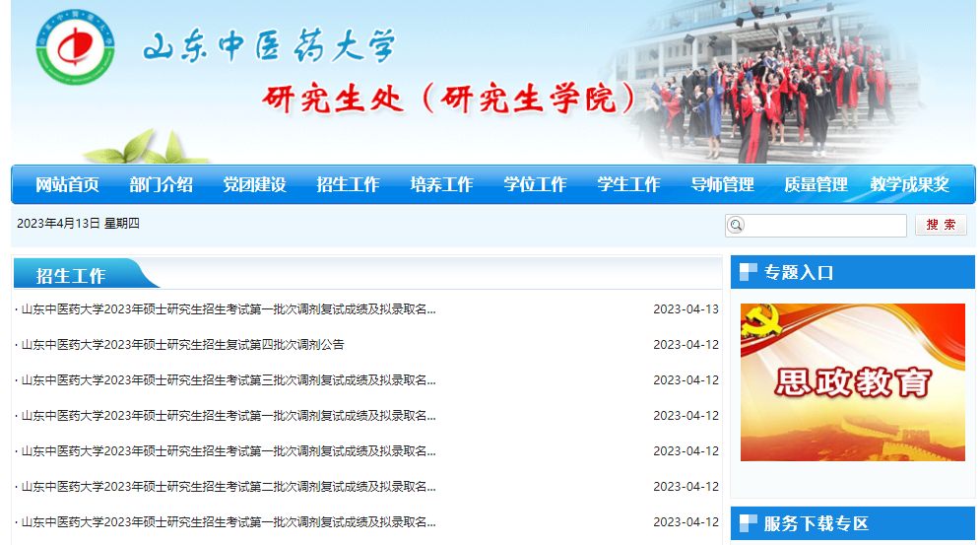The height and width of the screenshot is (545, 980).
Task: Click the university round logo emblem
Action: tap(75, 47)
